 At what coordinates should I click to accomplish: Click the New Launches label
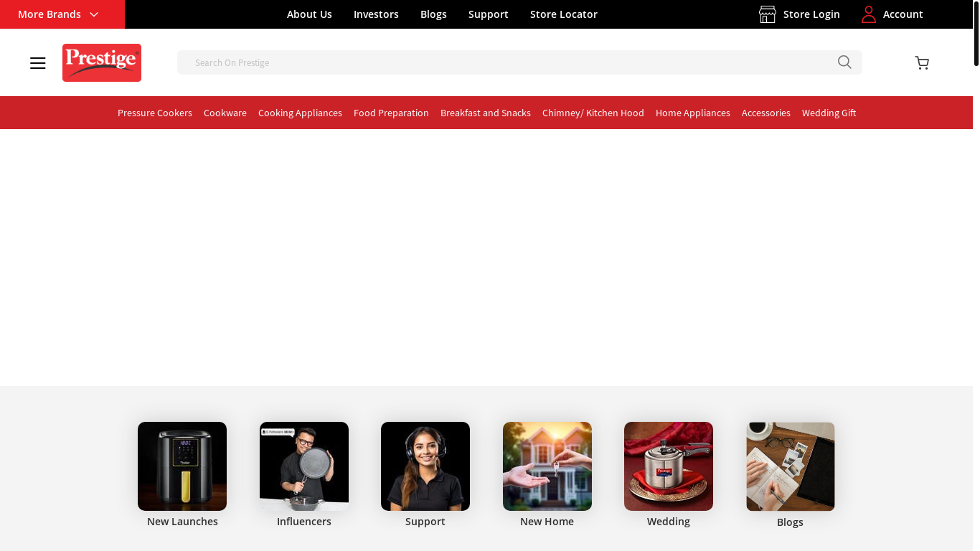(182, 522)
